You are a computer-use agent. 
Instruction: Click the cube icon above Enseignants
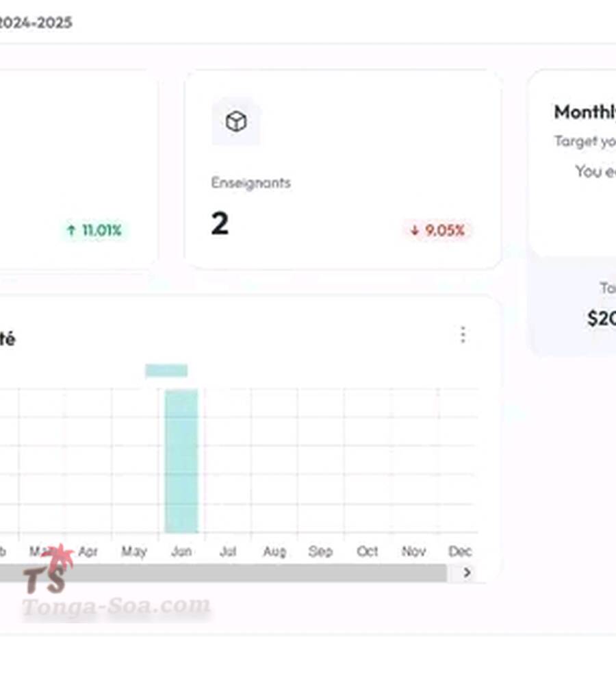coord(236,122)
